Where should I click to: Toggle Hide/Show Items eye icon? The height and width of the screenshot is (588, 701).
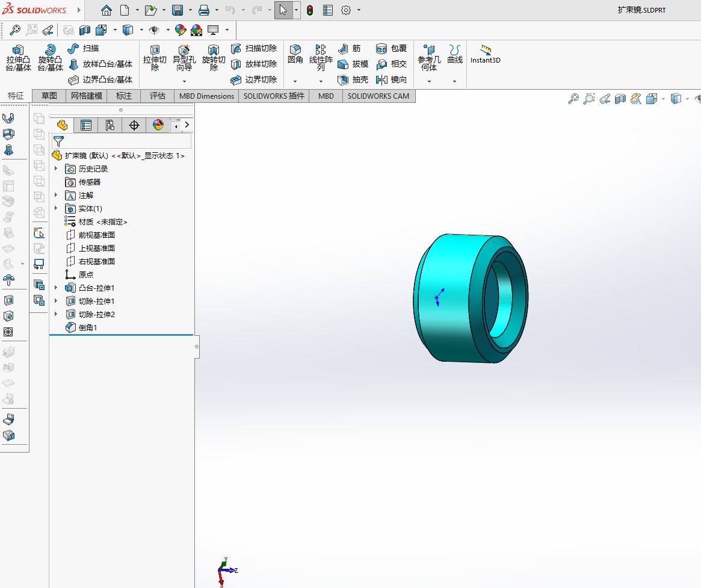(154, 30)
